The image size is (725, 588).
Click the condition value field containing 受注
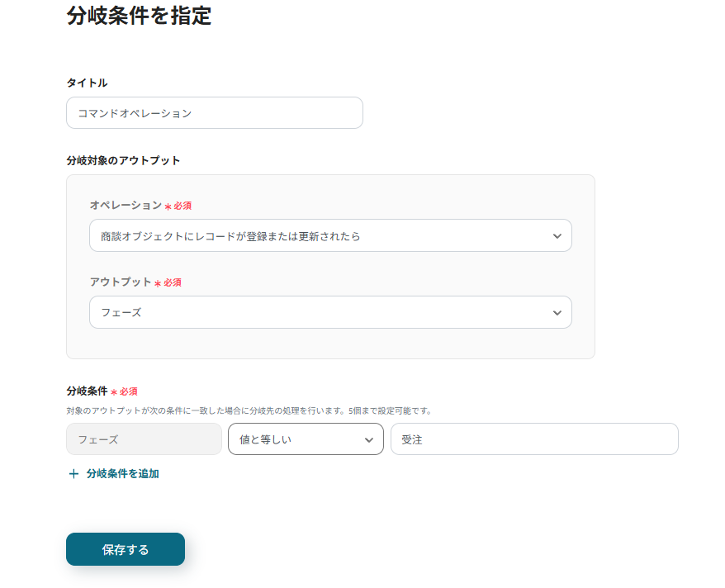[534, 439]
